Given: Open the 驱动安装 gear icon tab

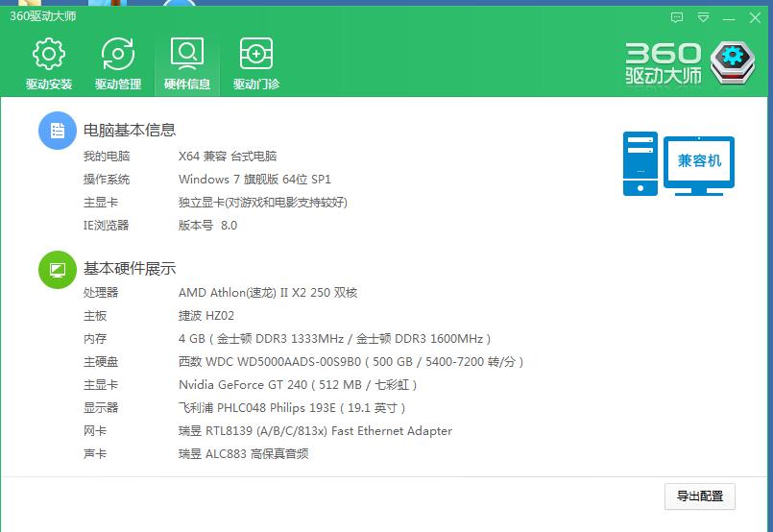Looking at the screenshot, I should pyautogui.click(x=49, y=63).
